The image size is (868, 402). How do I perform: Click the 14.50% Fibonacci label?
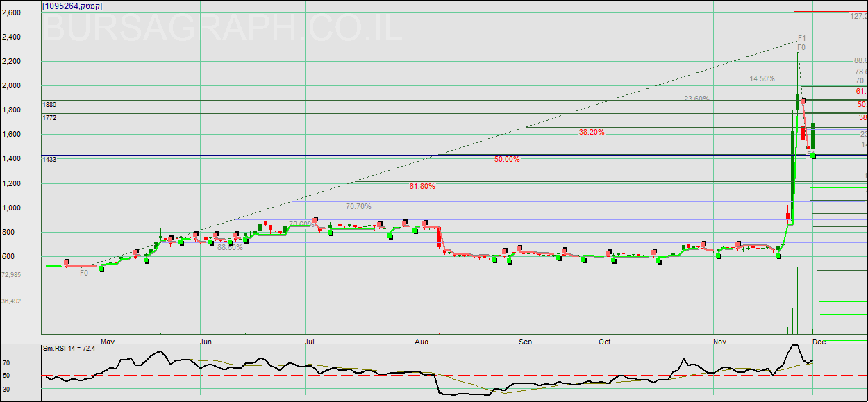(762, 78)
